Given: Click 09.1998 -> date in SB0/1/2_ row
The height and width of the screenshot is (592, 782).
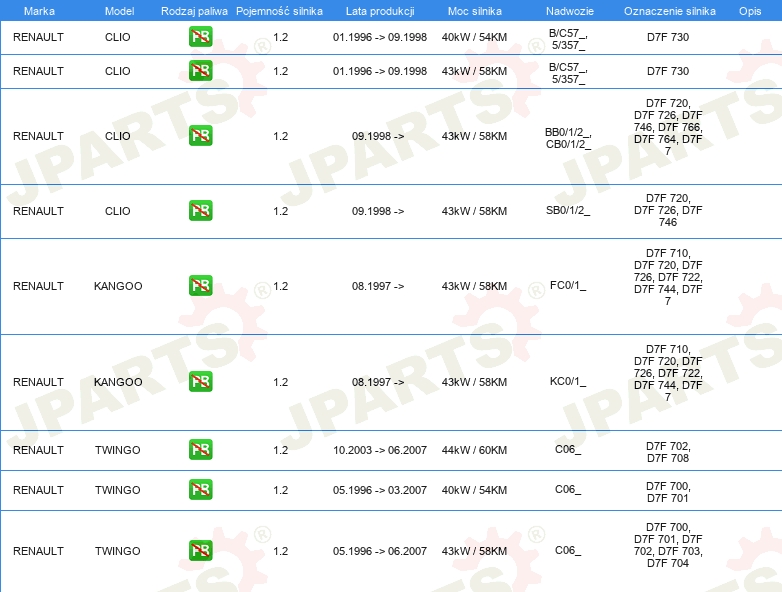Looking at the screenshot, I should (x=378, y=211).
